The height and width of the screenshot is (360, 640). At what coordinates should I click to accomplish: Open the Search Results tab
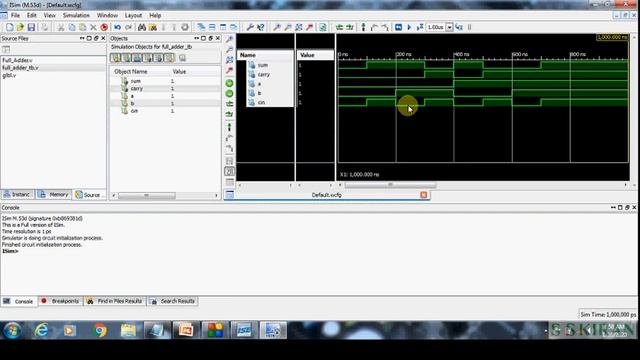(x=173, y=301)
